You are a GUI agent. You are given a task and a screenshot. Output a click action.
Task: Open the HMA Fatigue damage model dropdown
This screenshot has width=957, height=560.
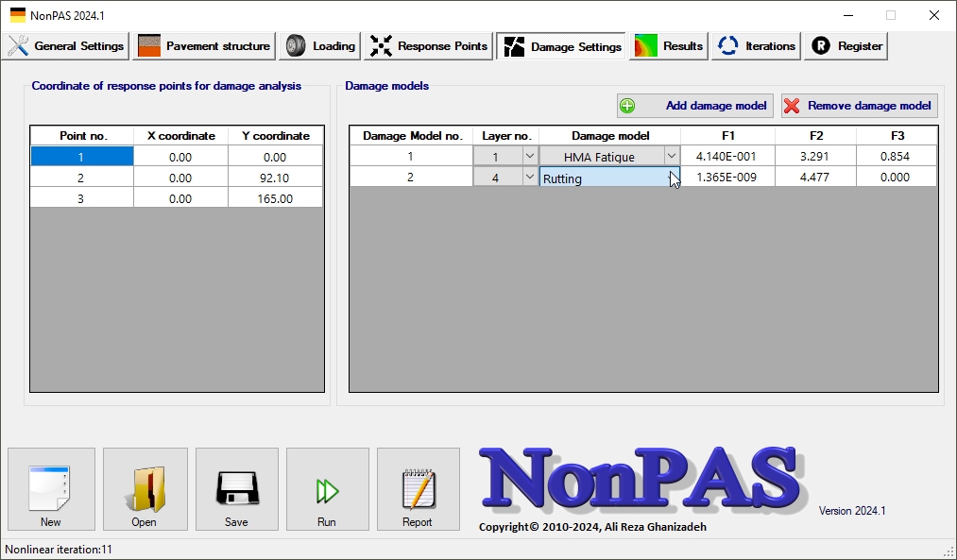671,157
